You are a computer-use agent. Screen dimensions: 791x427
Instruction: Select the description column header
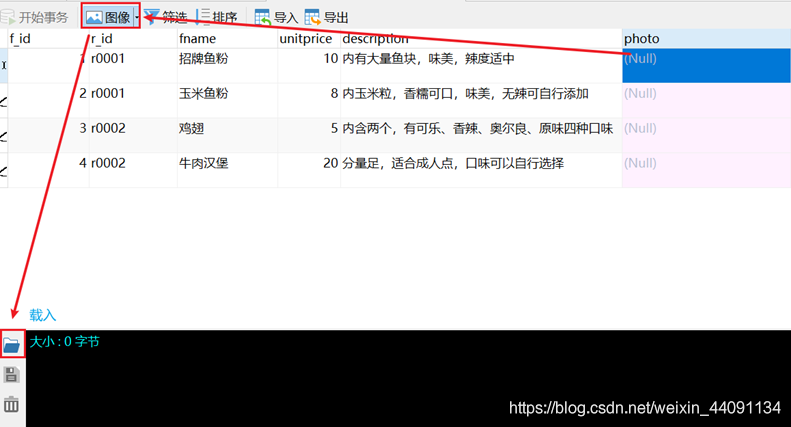pos(481,39)
